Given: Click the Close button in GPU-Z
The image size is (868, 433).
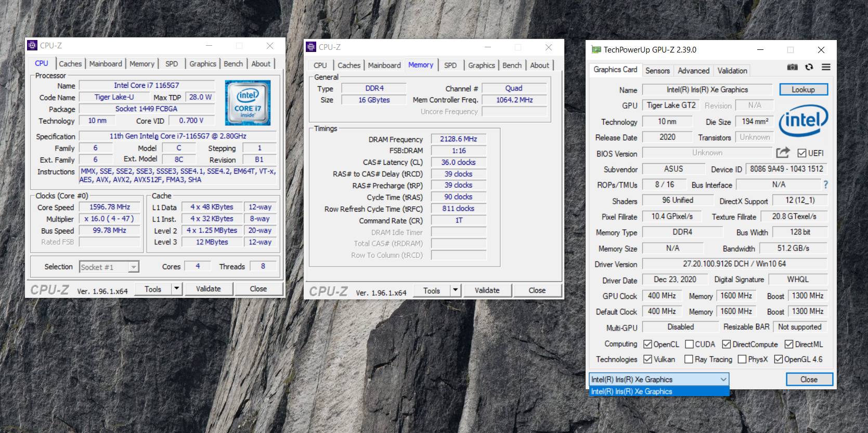Looking at the screenshot, I should pyautogui.click(x=809, y=379).
